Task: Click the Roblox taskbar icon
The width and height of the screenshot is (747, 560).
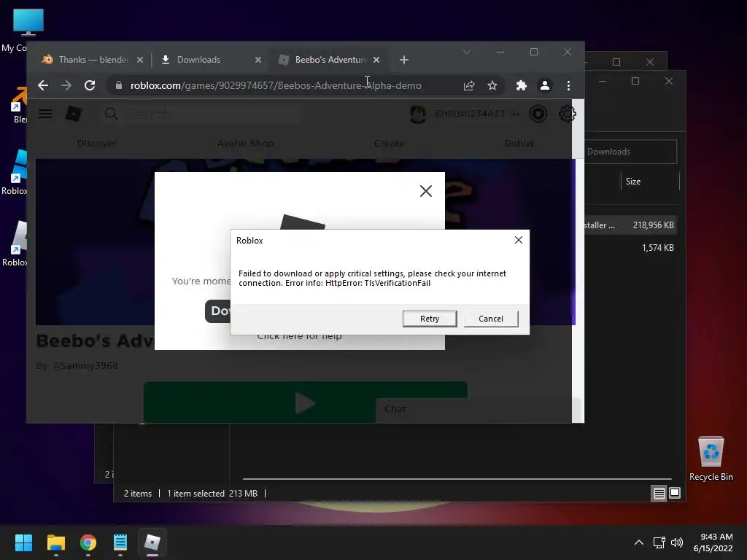Action: pyautogui.click(x=152, y=542)
